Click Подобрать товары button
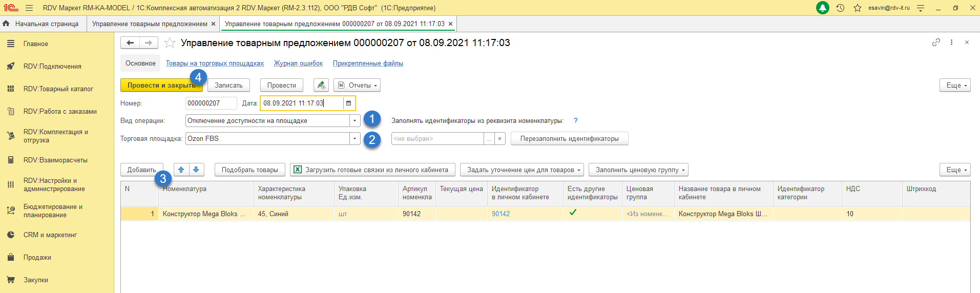 250,170
